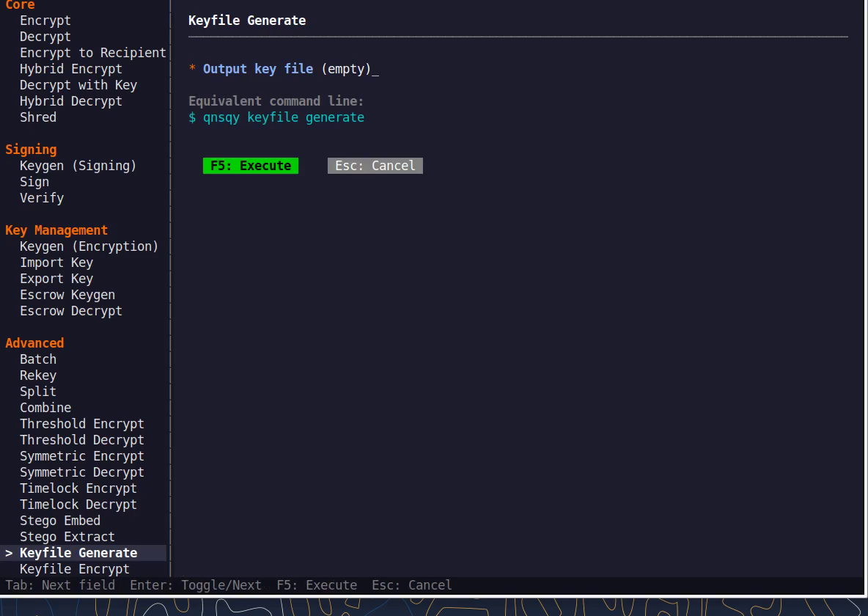Click the Signing section header
The width and height of the screenshot is (868, 616).
point(31,150)
